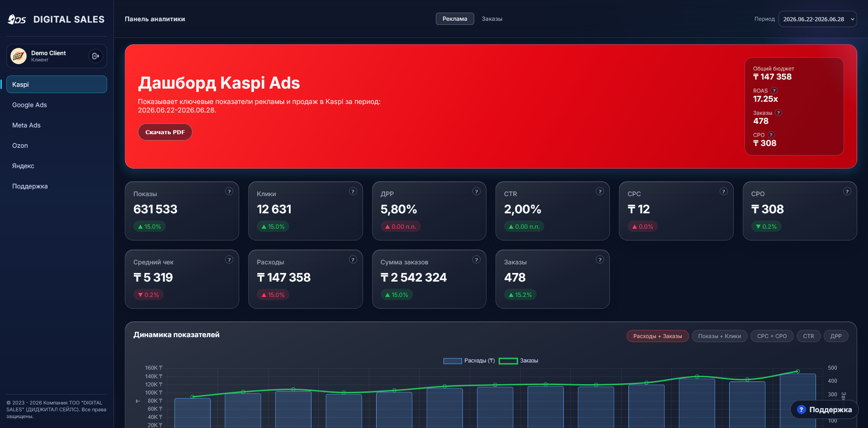Screen dimensions: 868x428
Task: Select CTR chart view
Action: tap(808, 336)
